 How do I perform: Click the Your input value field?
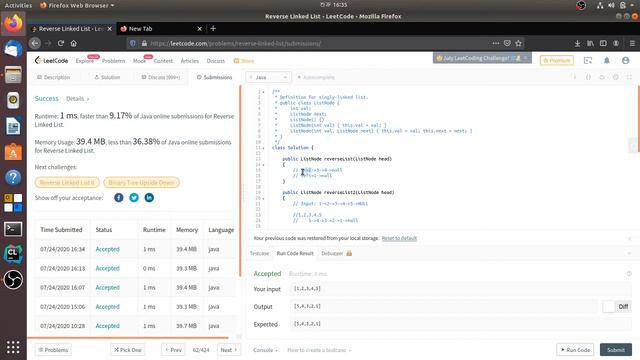click(461, 289)
